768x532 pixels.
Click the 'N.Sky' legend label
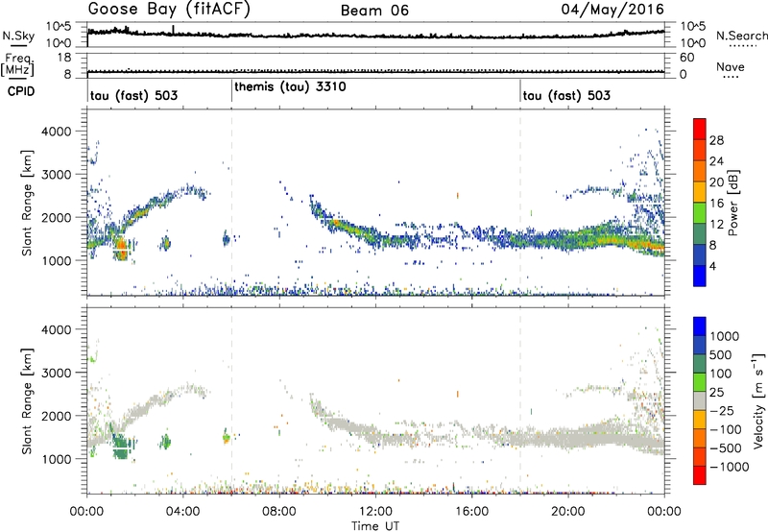tap(18, 36)
